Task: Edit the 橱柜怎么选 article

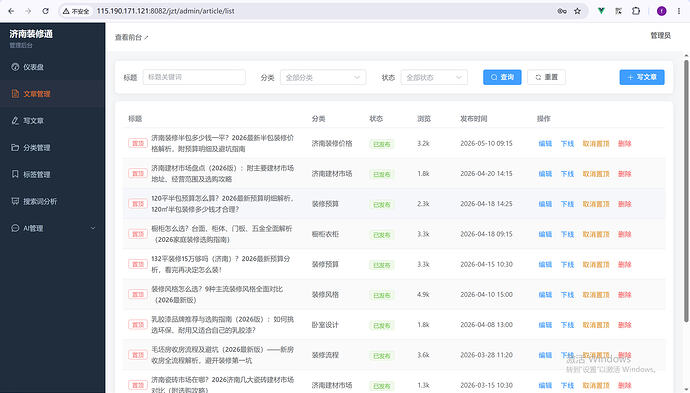Action: pyautogui.click(x=545, y=234)
